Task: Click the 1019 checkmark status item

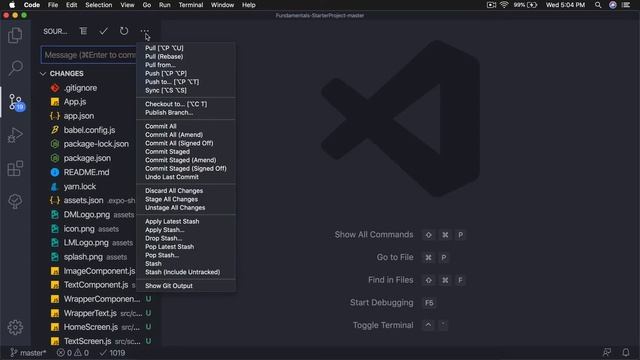Action: tap(112, 353)
